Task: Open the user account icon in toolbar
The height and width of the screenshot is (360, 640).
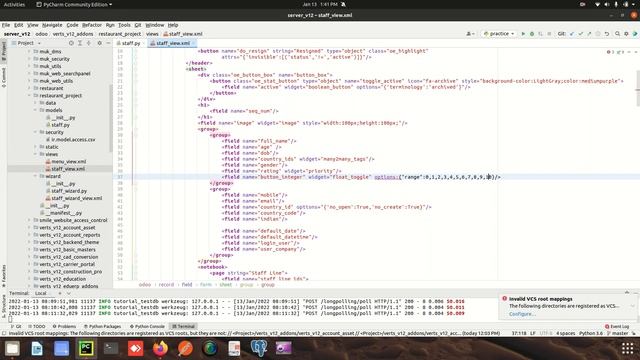Action: [470, 34]
